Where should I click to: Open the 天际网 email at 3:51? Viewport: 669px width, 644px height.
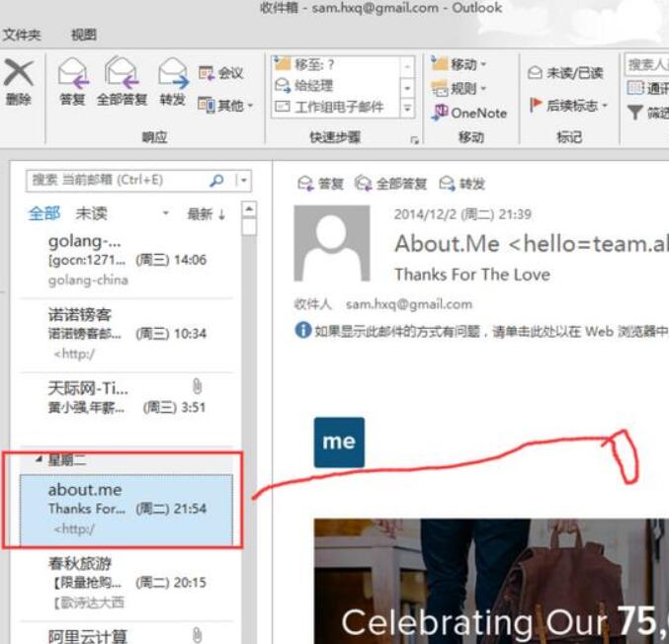pyautogui.click(x=126, y=409)
